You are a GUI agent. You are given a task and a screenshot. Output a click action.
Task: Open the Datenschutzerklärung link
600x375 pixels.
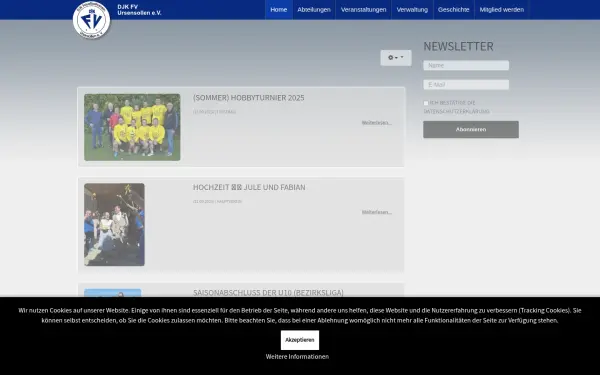click(456, 112)
